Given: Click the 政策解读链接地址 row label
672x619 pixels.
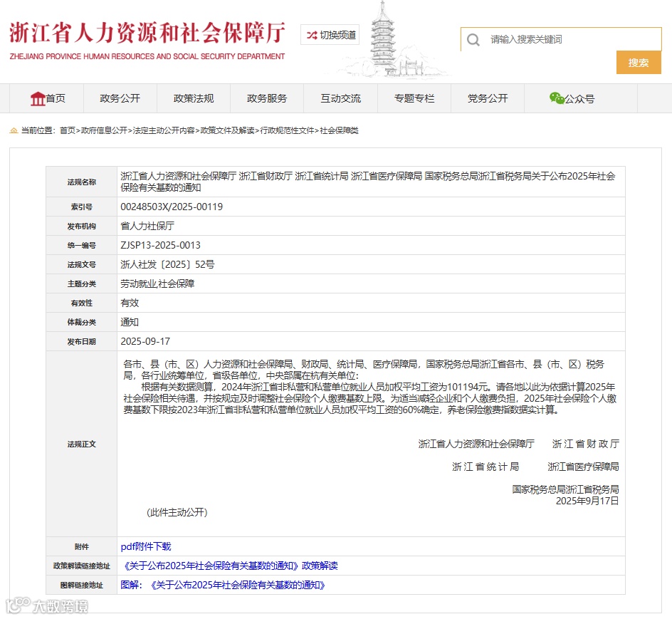Looking at the screenshot, I should 81,566.
